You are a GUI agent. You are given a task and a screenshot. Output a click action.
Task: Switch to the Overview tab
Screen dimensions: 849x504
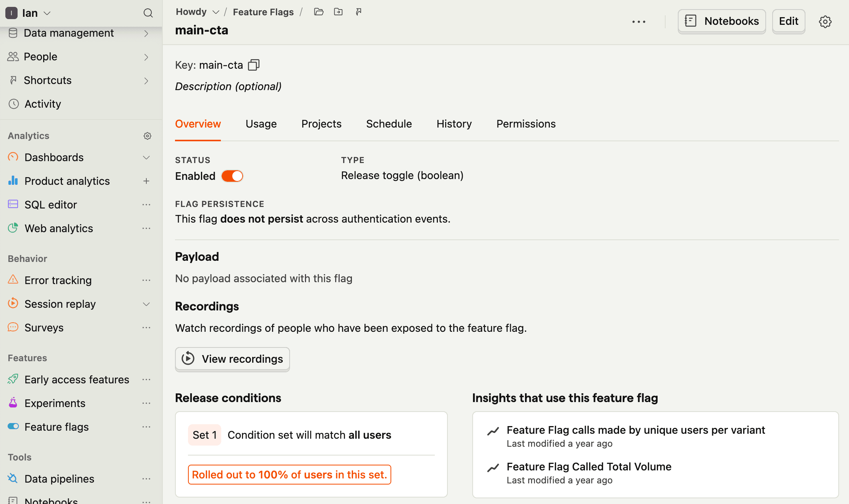pyautogui.click(x=198, y=124)
